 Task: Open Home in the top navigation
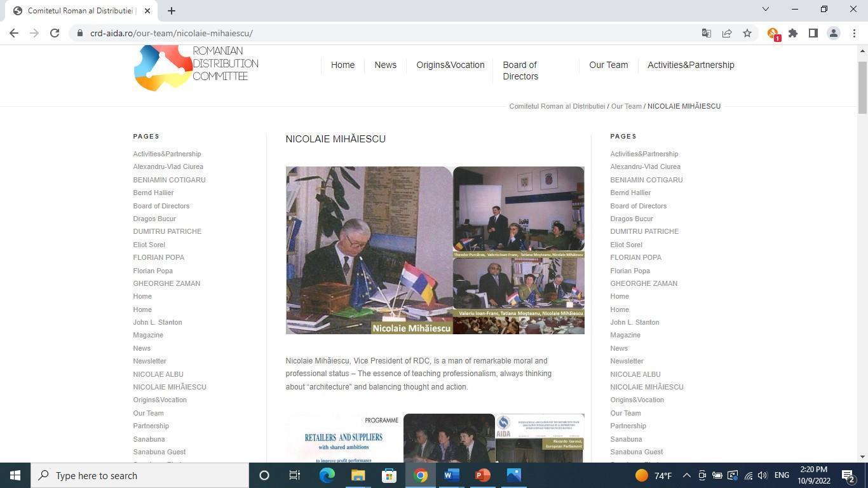[342, 65]
